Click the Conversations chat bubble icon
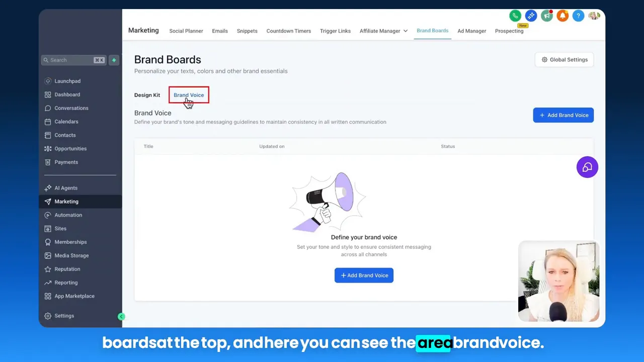Screen dimensions: 644x362 [x=48, y=108]
